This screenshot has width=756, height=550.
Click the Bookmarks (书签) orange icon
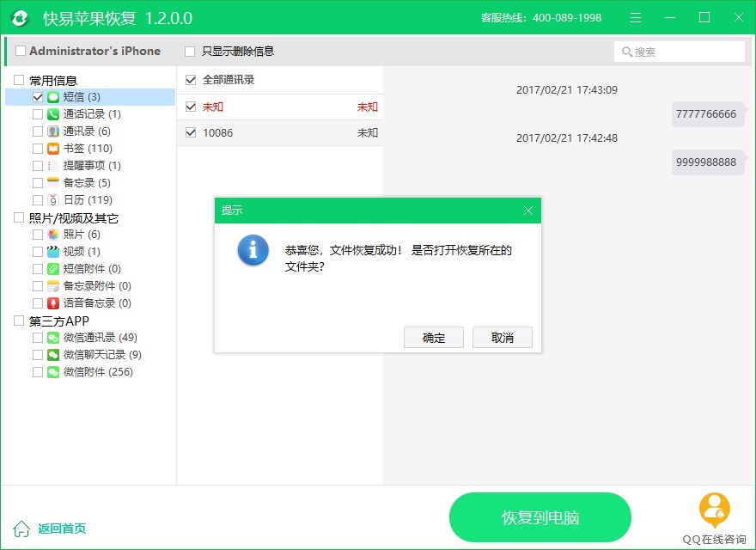[x=53, y=149]
